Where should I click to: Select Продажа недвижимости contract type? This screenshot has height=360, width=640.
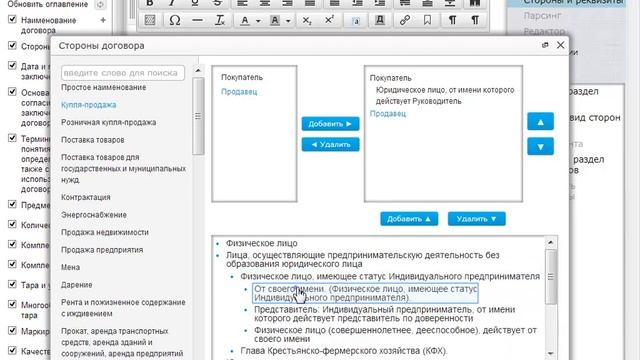point(105,232)
